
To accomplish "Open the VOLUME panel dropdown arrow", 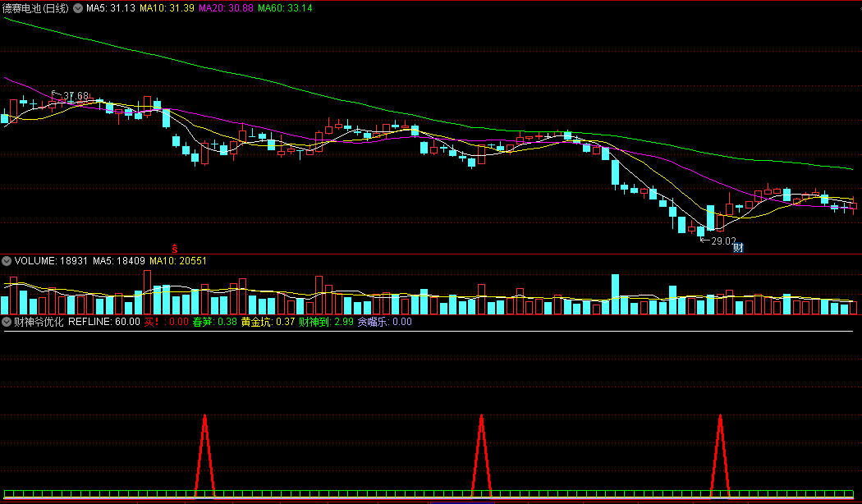I will point(7,261).
